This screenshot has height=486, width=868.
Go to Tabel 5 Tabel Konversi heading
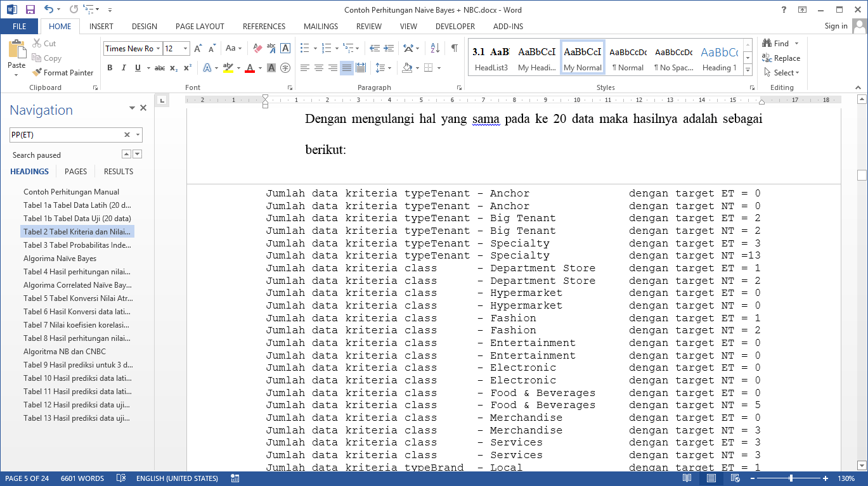[78, 298]
